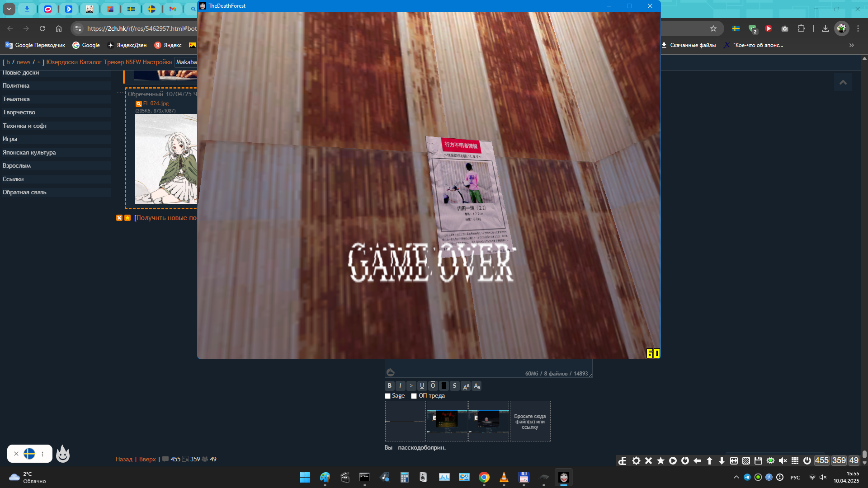Apply superscript formatting button
This screenshot has height=488, width=868.
[466, 386]
